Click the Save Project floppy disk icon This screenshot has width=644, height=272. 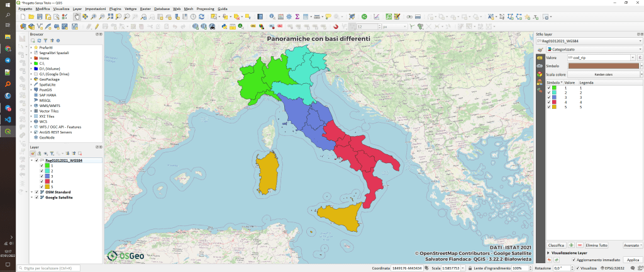(40, 16)
